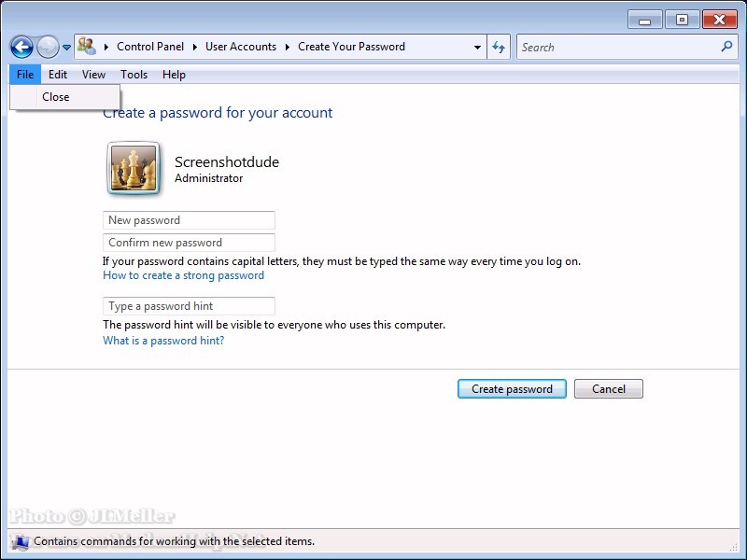
Task: Expand the arrow before Control Panel
Action: pyautogui.click(x=106, y=47)
